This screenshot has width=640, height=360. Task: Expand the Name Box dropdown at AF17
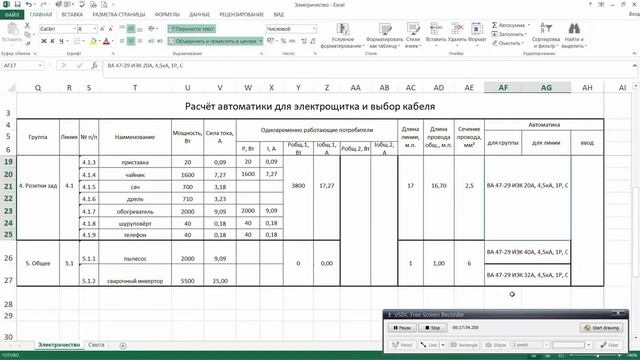point(40,66)
